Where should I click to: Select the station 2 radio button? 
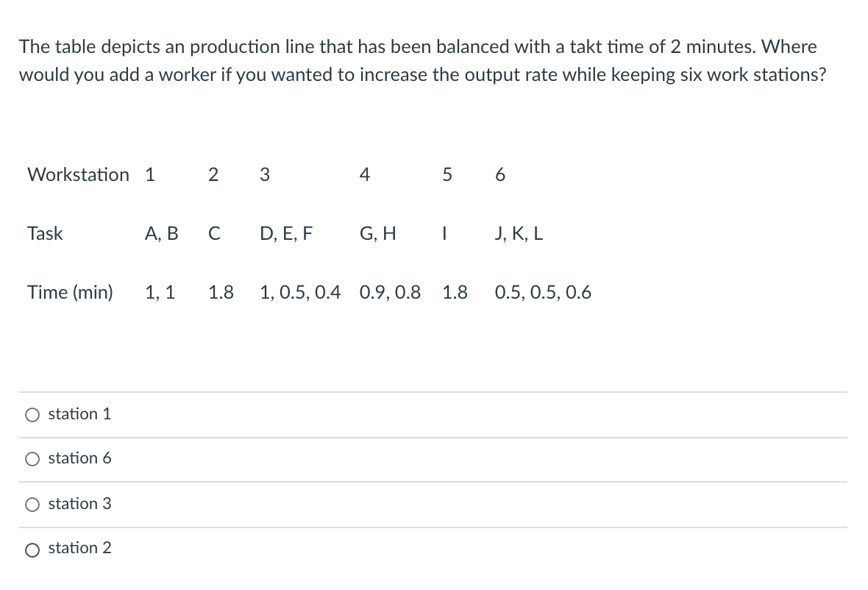pyautogui.click(x=32, y=549)
